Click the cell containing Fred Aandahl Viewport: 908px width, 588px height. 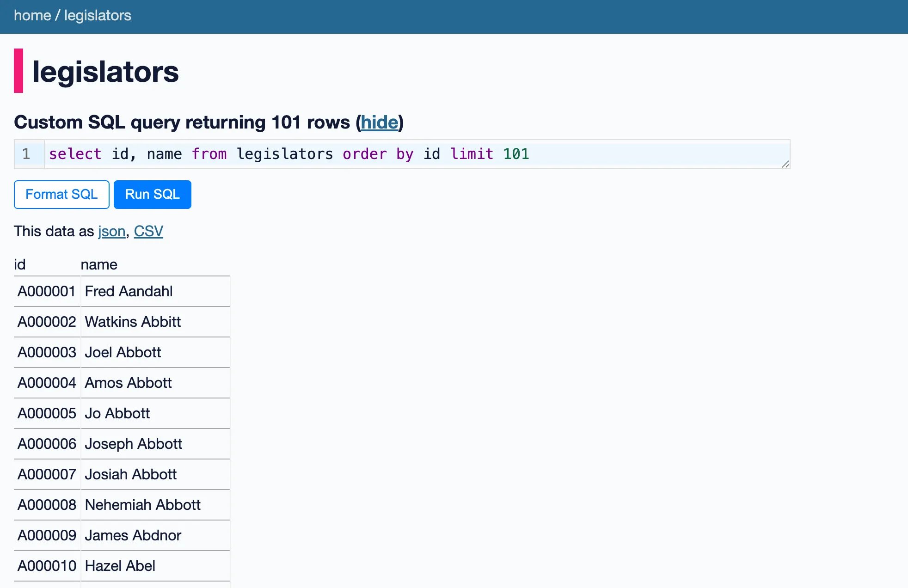(x=128, y=291)
